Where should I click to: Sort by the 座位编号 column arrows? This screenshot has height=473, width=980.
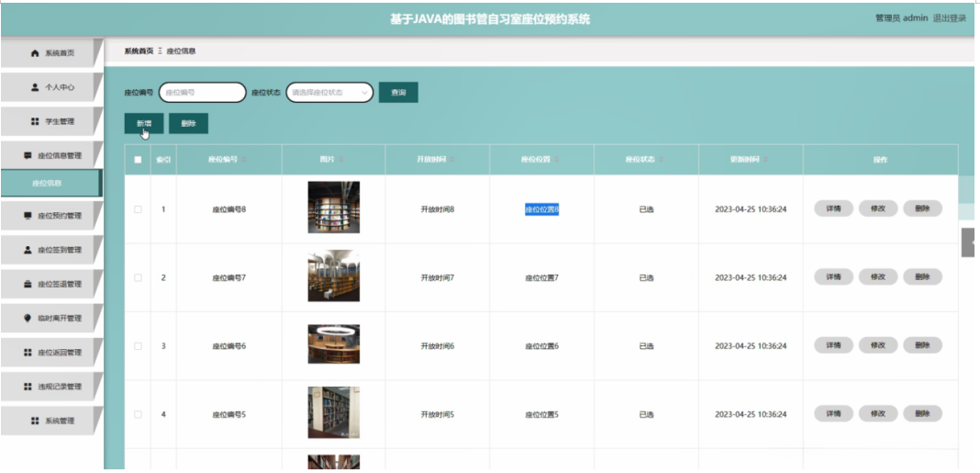click(244, 160)
